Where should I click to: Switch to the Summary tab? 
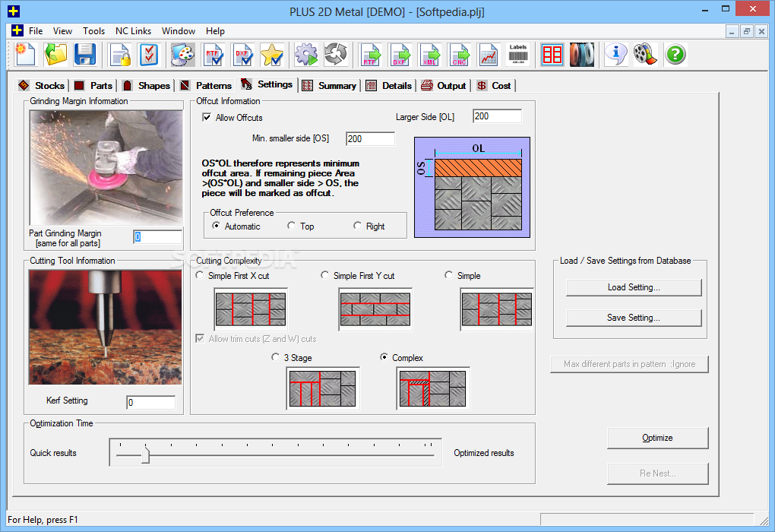click(x=329, y=86)
